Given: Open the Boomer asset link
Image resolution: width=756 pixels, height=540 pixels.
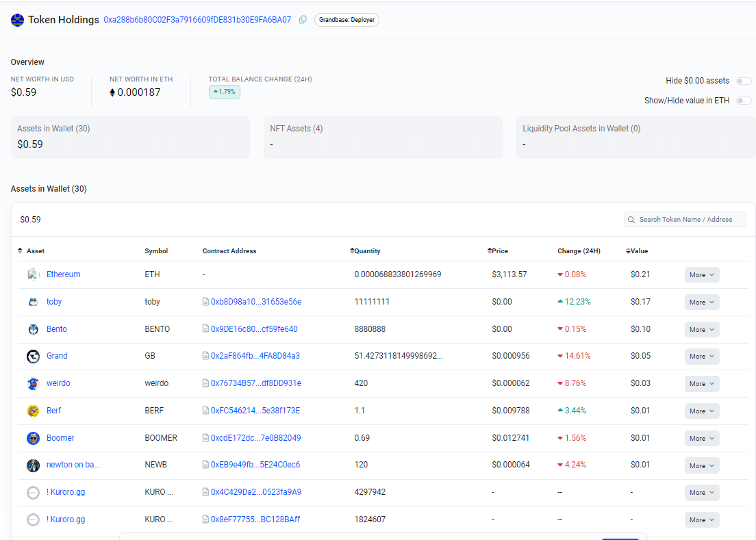Looking at the screenshot, I should (60, 438).
